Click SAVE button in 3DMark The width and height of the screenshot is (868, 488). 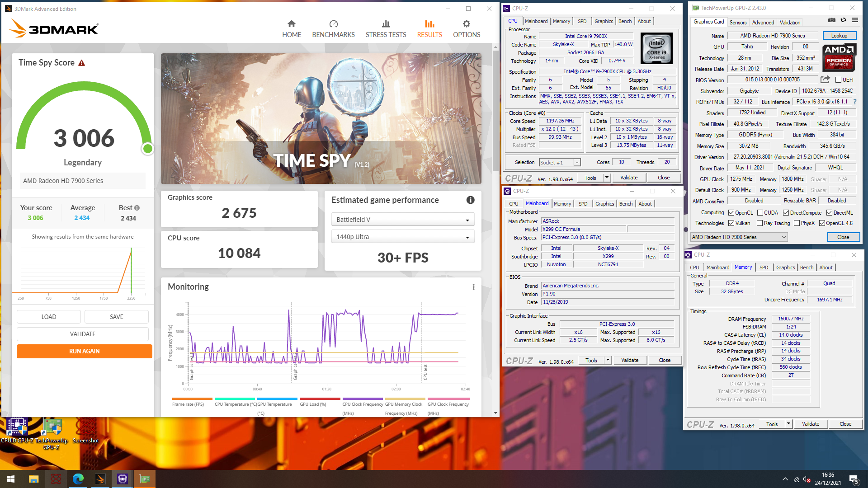click(117, 317)
